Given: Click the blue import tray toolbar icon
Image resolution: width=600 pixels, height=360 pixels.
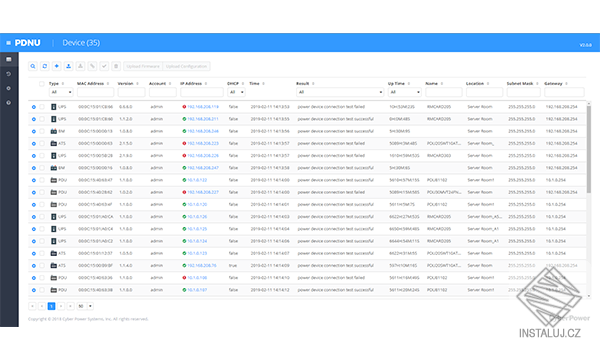Looking at the screenshot, I should click(68, 66).
